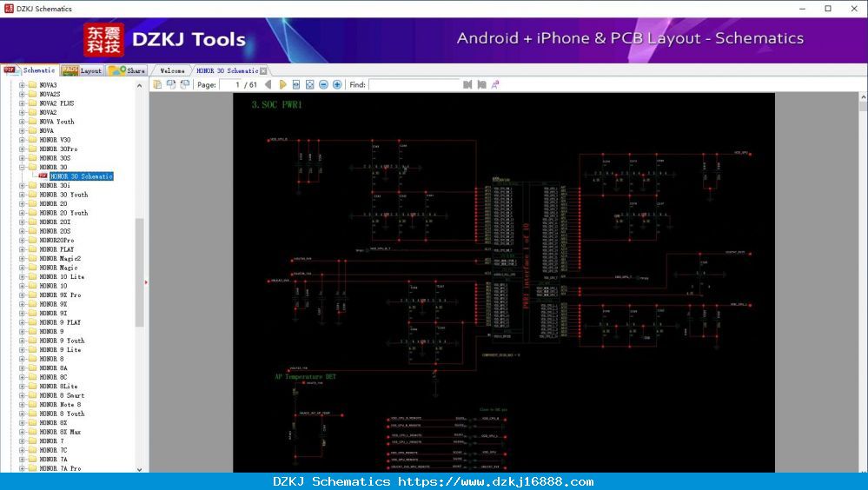Select the HONOR 9 Youth tree item
Viewport: 868px width, 490px height.
62,341
